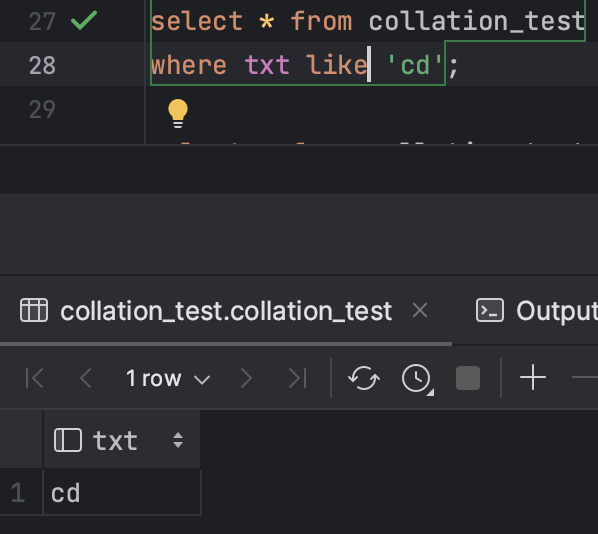The height and width of the screenshot is (534, 598).
Task: Click the console icon beside Output
Action: (x=490, y=310)
